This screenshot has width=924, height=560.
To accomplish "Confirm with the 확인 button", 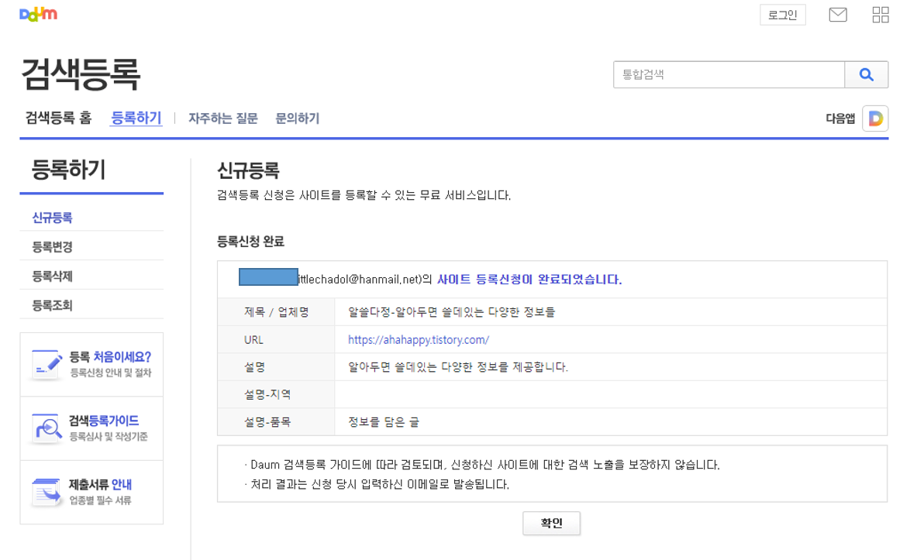I will pos(551,523).
